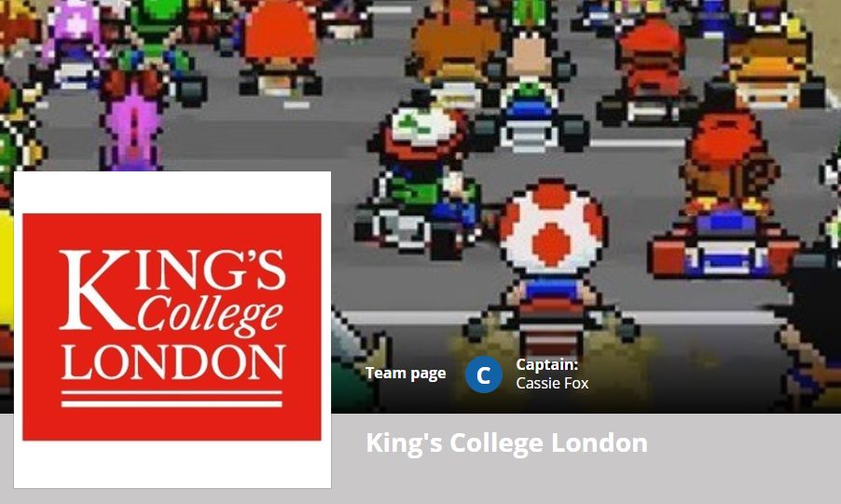Click the purple-pink sprite in top-left corner
The width and height of the screenshot is (841, 504).
click(x=76, y=43)
